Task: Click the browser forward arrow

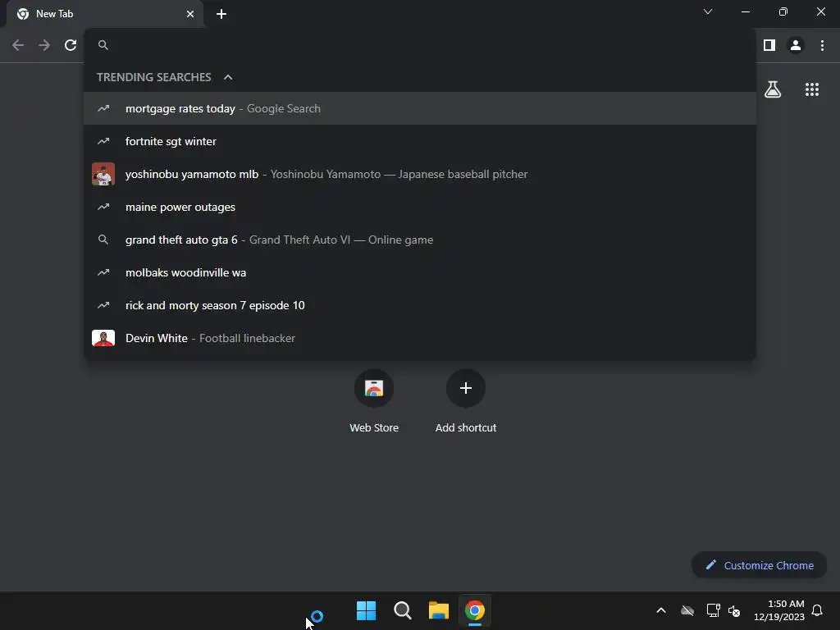Action: (44, 46)
